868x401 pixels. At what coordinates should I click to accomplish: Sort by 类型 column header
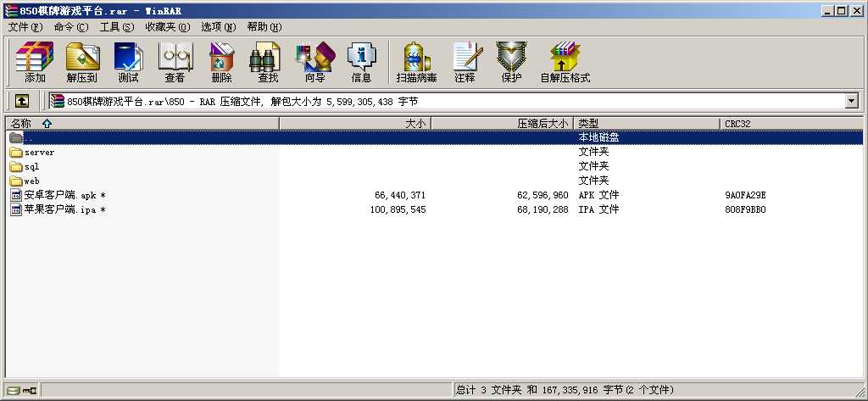pyautogui.click(x=647, y=124)
